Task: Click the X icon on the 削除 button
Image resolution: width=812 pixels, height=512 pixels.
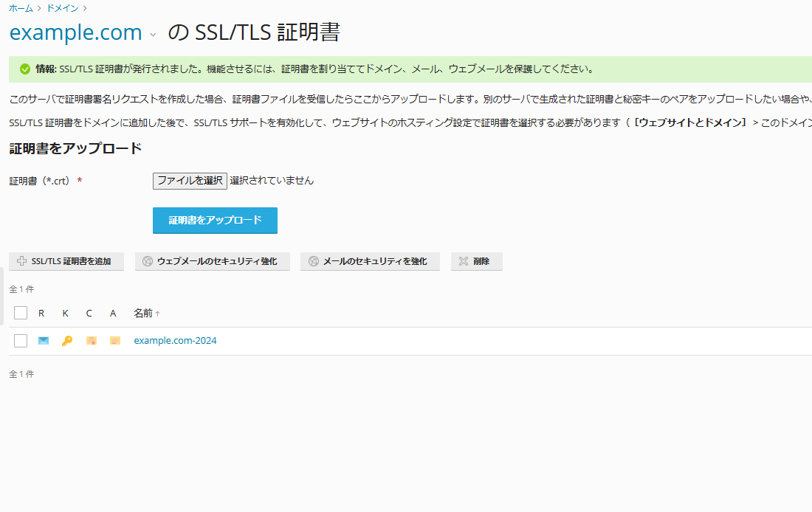Action: click(x=464, y=261)
